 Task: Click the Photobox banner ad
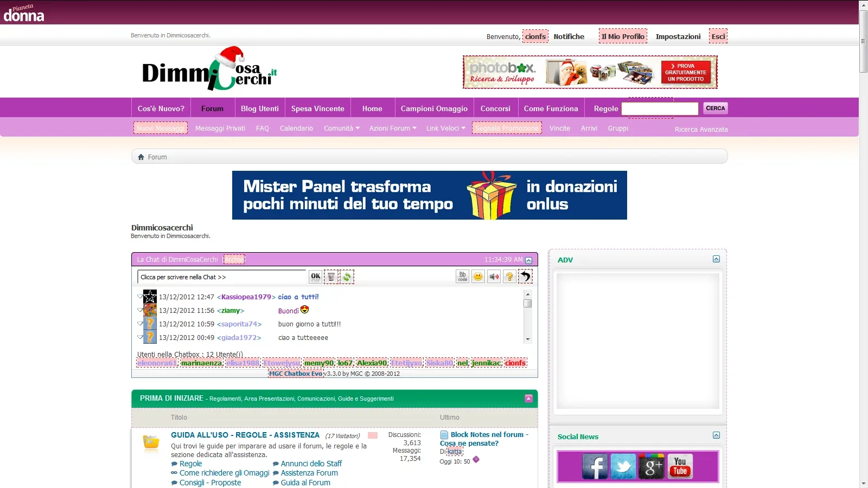(590, 72)
